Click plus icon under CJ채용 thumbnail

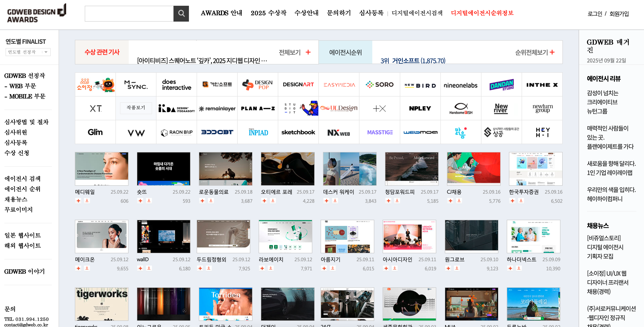[x=451, y=201]
